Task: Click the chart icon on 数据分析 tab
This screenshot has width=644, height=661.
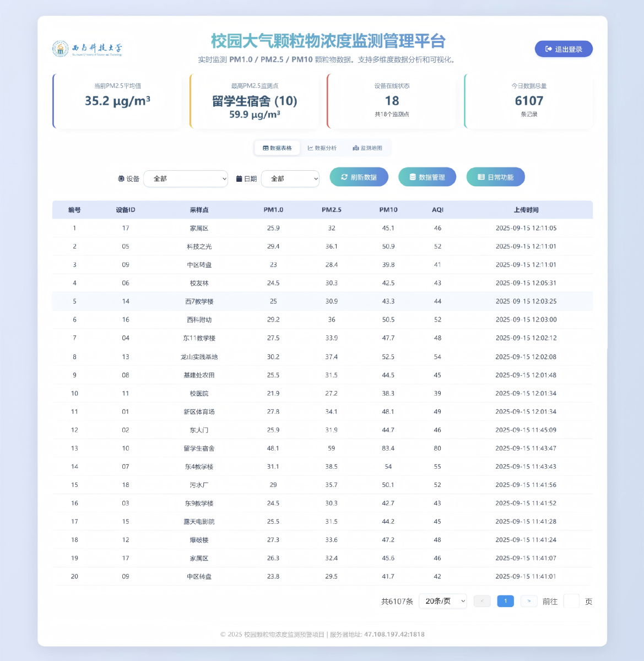Action: click(x=310, y=148)
